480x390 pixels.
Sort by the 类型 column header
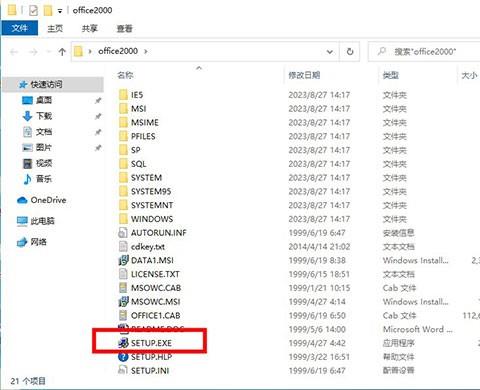(391, 75)
